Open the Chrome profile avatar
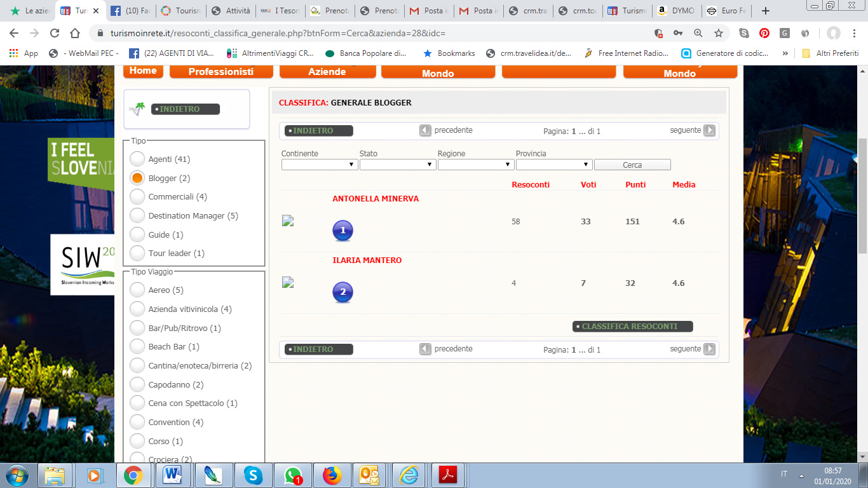Screen dimensions: 868x488 pyautogui.click(x=833, y=33)
